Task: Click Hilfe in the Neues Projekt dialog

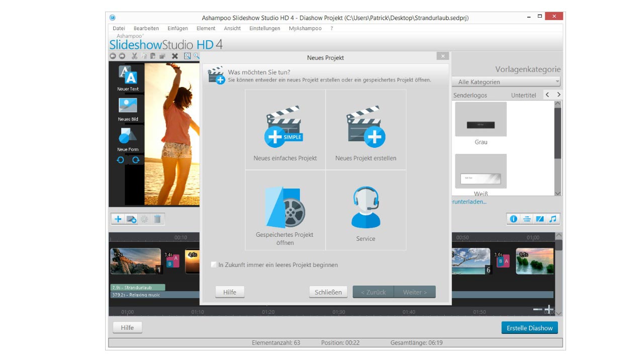Action: pyautogui.click(x=229, y=292)
